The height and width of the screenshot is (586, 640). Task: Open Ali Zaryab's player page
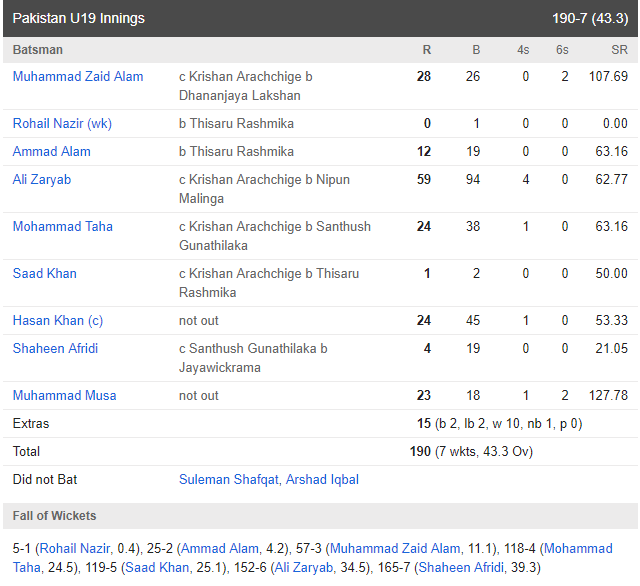point(42,180)
